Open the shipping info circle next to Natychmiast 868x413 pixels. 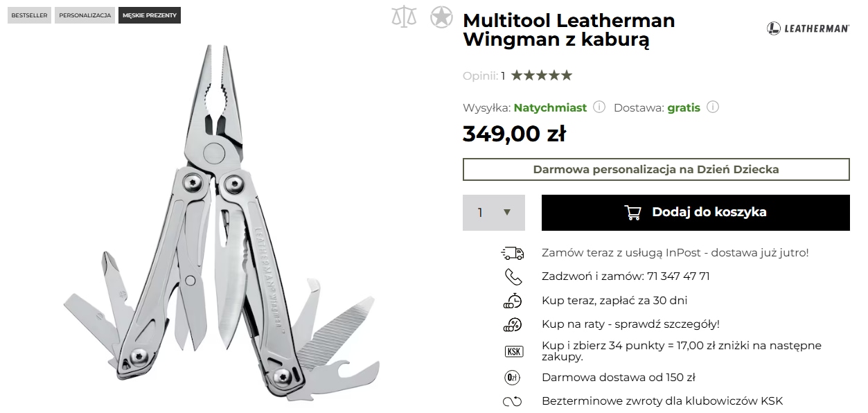(x=599, y=107)
